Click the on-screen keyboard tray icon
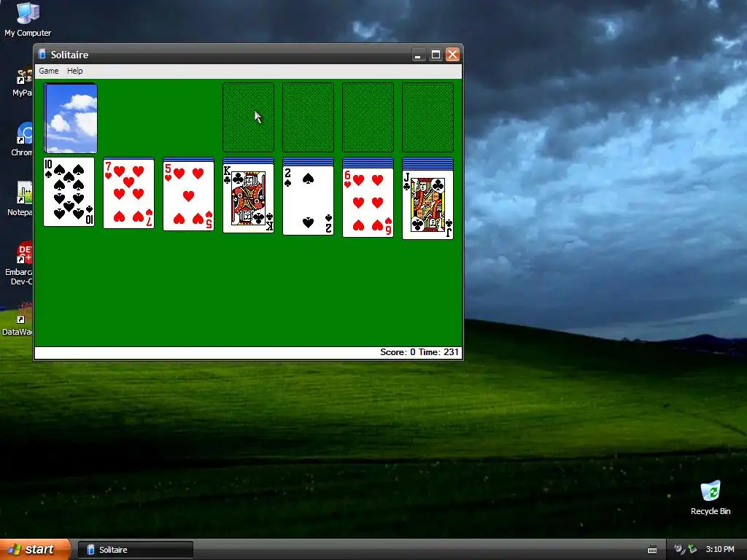 click(652, 550)
